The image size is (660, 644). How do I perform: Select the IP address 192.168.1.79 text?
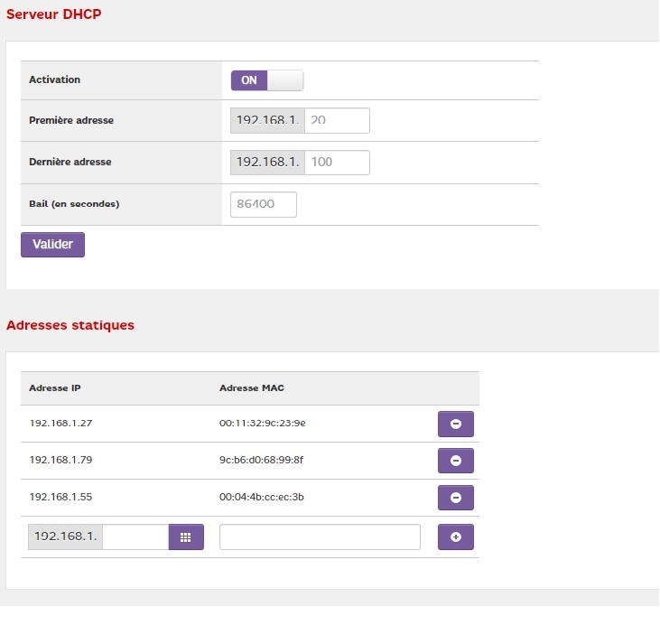[60, 460]
